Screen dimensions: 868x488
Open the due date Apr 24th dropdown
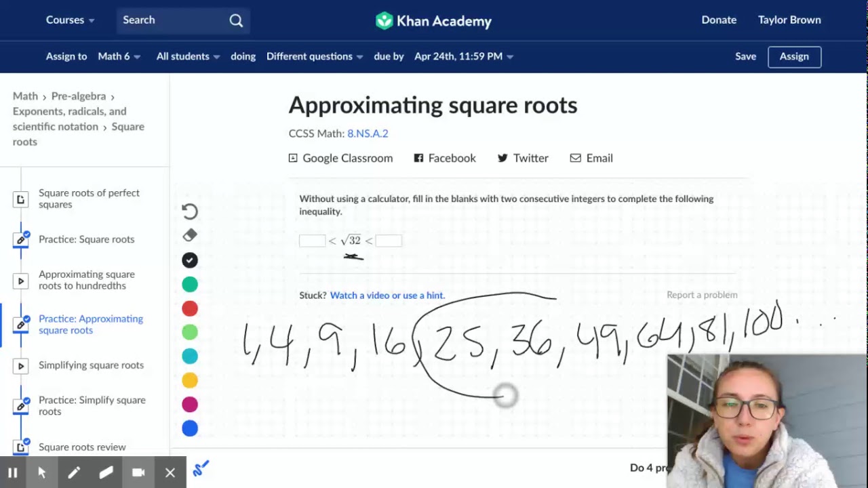point(464,56)
